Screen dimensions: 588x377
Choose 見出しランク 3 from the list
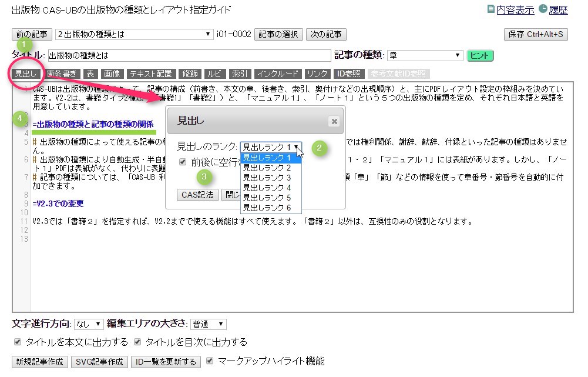point(271,178)
